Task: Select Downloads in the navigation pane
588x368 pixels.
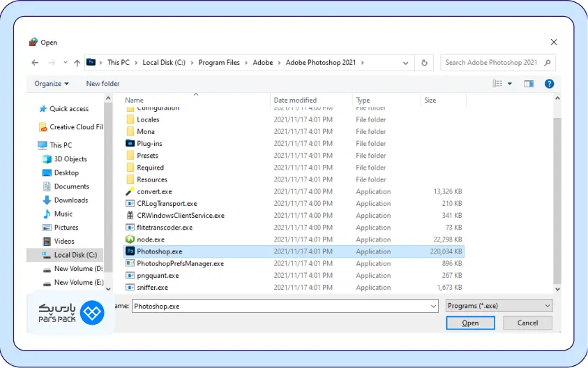Action: (x=71, y=200)
